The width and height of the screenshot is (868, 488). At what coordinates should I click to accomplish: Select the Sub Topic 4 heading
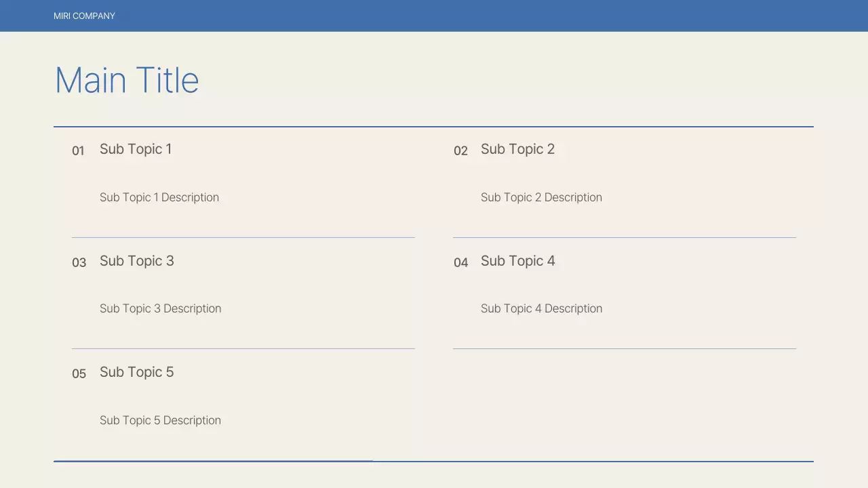click(518, 261)
